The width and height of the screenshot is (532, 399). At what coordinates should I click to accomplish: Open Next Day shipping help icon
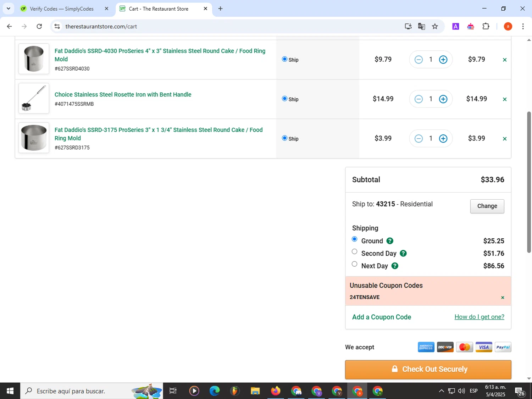tap(395, 266)
